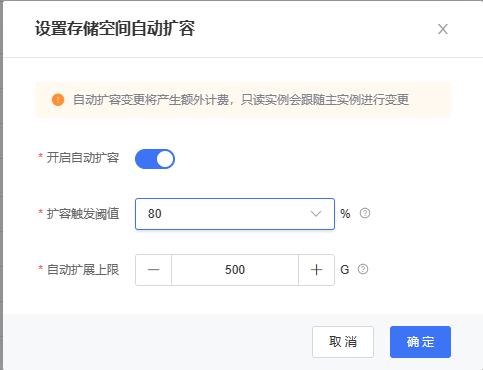Increase 自动扩展上限 with plus button
Screen dimensions: 483x370
(x=316, y=270)
